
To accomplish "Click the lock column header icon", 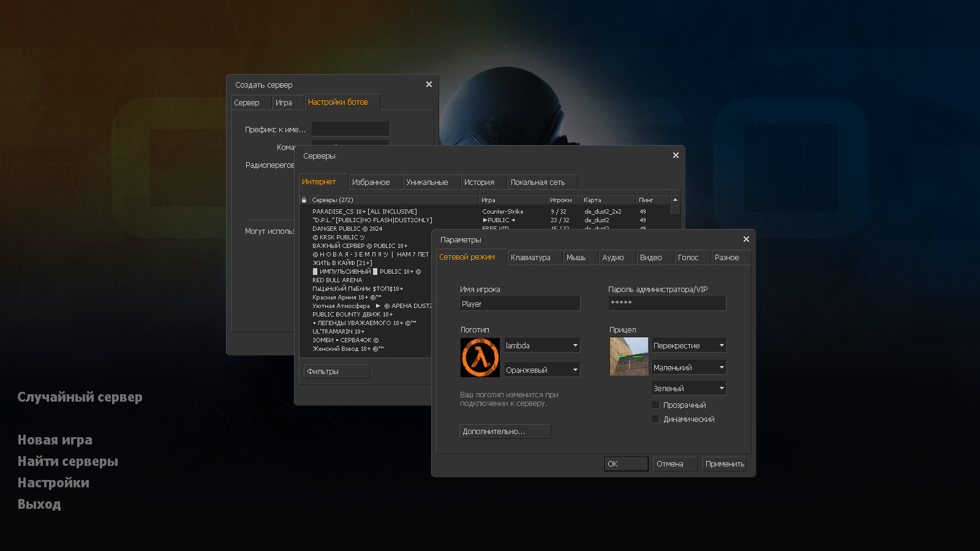I will click(304, 200).
